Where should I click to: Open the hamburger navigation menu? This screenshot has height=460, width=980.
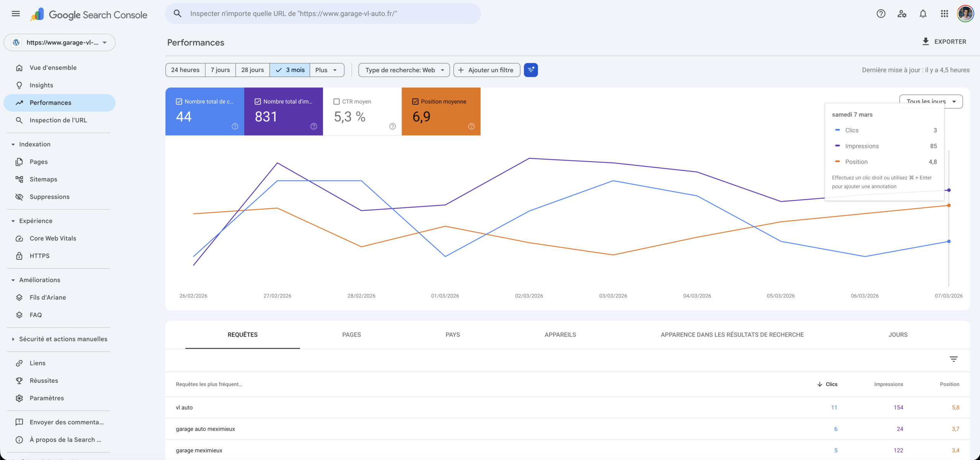[16, 14]
